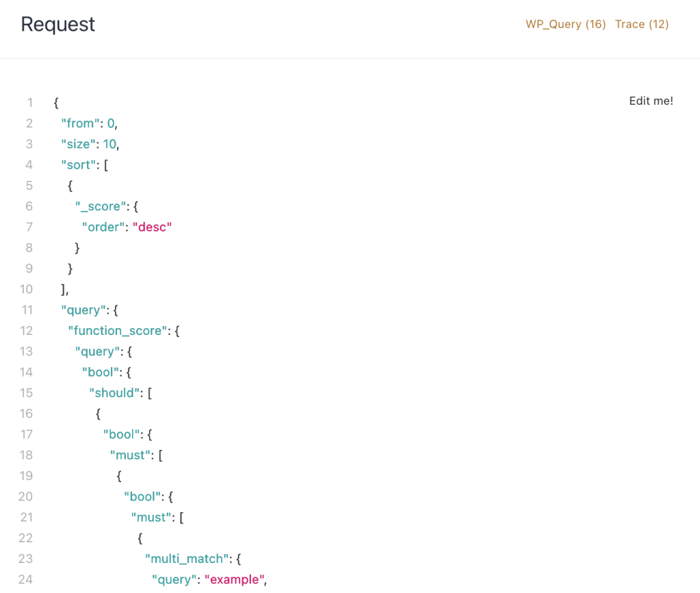The image size is (700, 593).
Task: Click the "order" key on line 7
Action: tap(102, 227)
